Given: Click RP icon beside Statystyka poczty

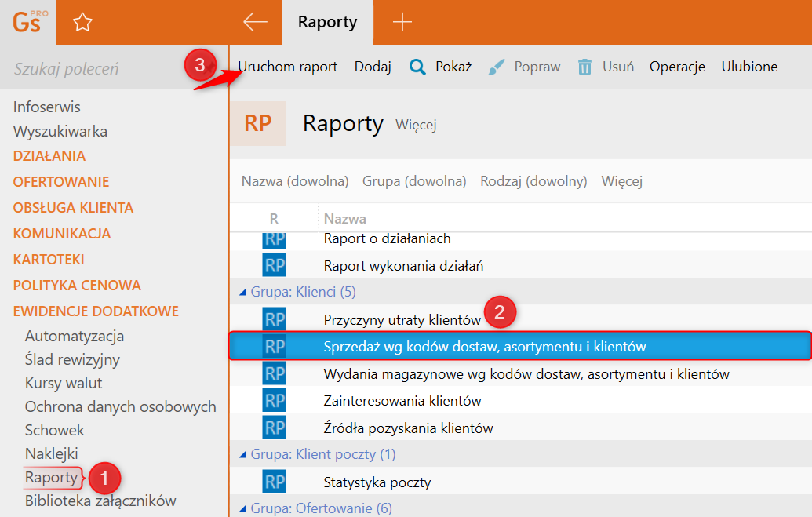Looking at the screenshot, I should tap(274, 482).
